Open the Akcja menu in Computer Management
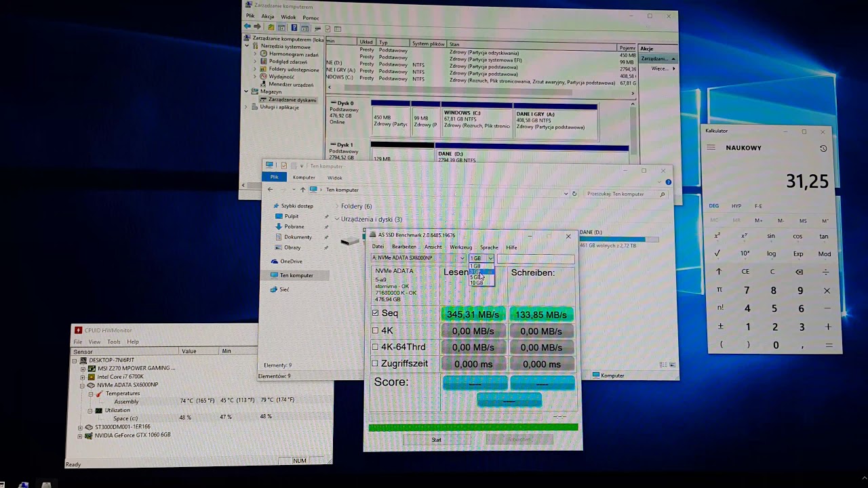Screen dimensions: 868x488 [x=268, y=17]
